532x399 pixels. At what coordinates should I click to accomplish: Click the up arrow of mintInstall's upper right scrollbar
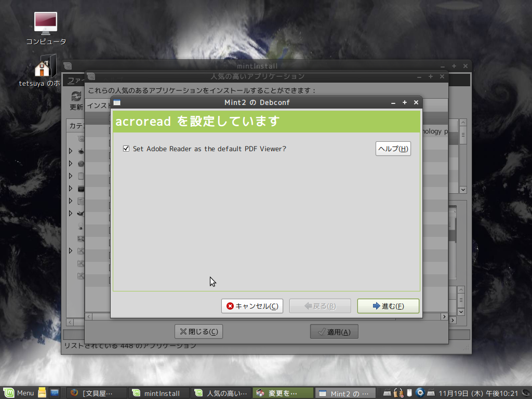(x=463, y=123)
